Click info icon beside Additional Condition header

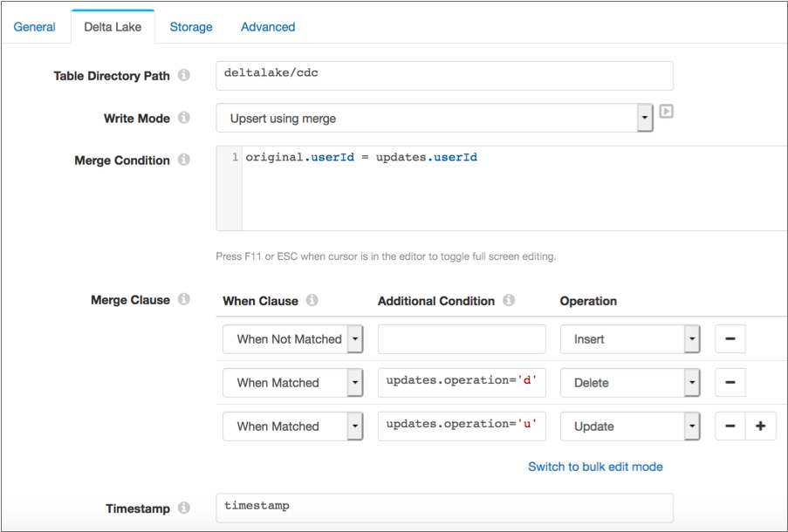[x=509, y=300]
